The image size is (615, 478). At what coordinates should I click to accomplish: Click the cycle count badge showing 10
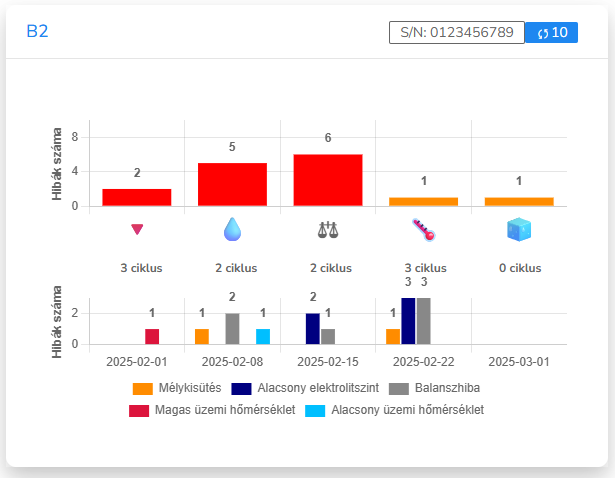click(552, 32)
